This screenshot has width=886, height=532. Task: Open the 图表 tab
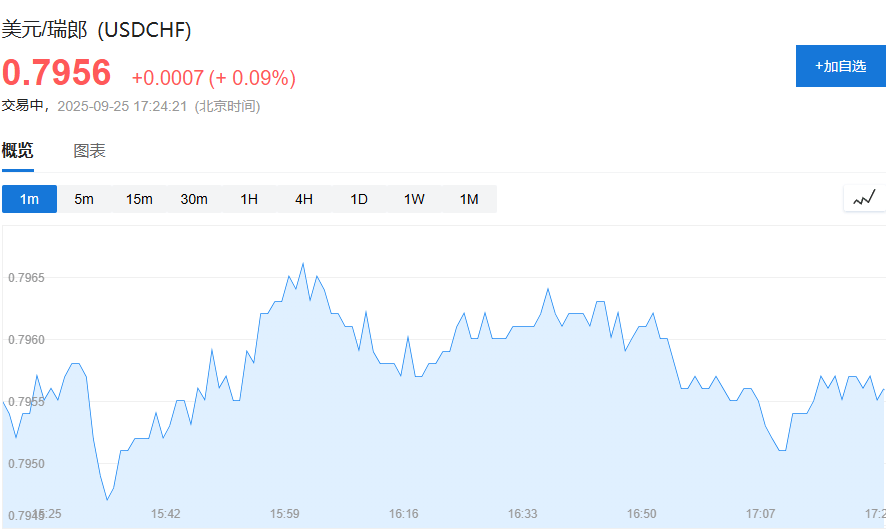[89, 151]
